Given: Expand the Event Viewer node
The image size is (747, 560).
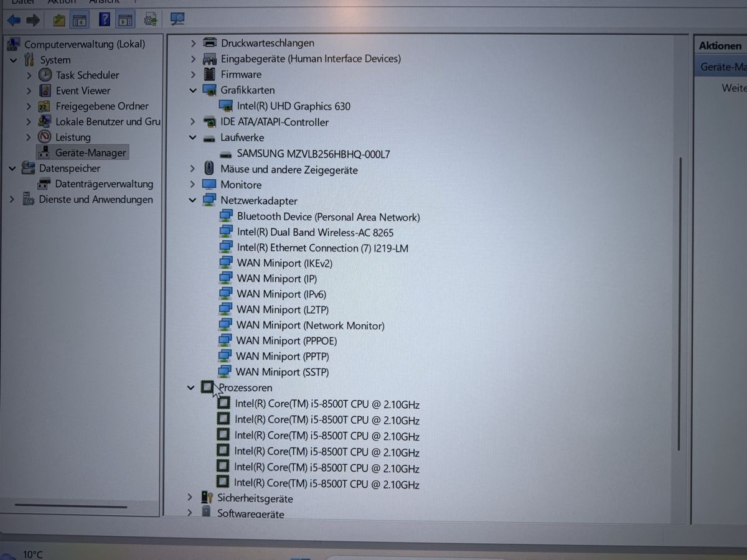Looking at the screenshot, I should point(29,91).
